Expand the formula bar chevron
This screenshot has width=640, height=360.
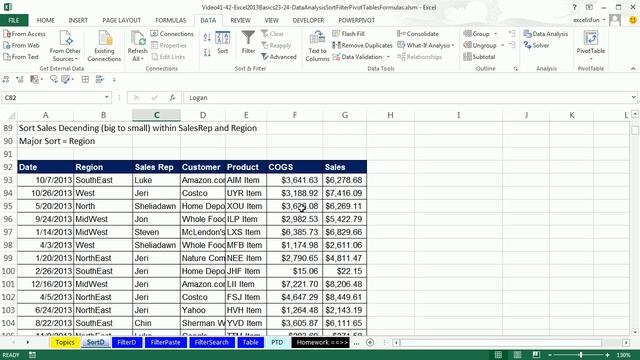click(x=633, y=97)
